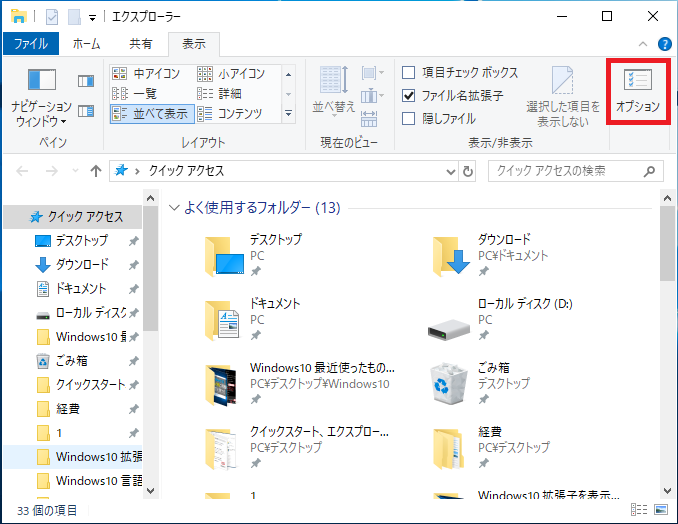Select 経費 in the navigation pane
Viewport: 678px width, 524px height.
(x=73, y=409)
